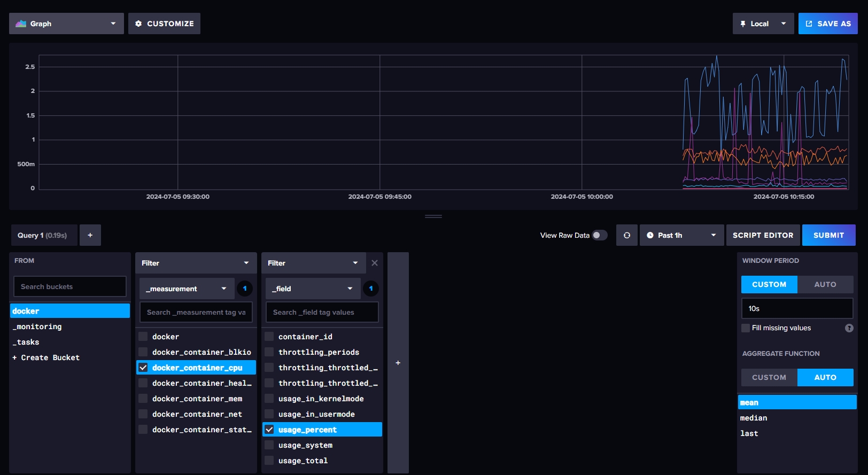Open the Script Editor
Screen dimensions: 868x475
763,235
